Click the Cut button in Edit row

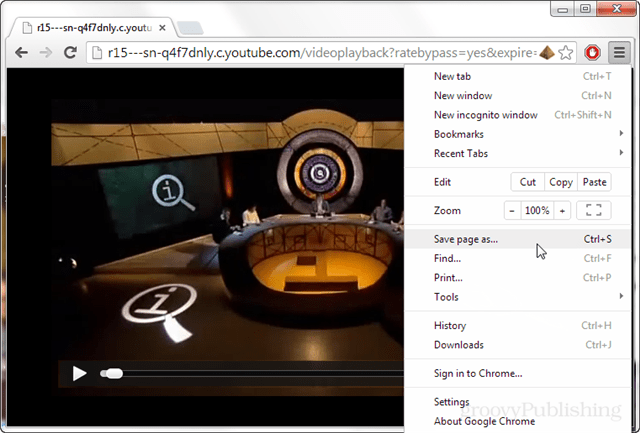click(527, 182)
